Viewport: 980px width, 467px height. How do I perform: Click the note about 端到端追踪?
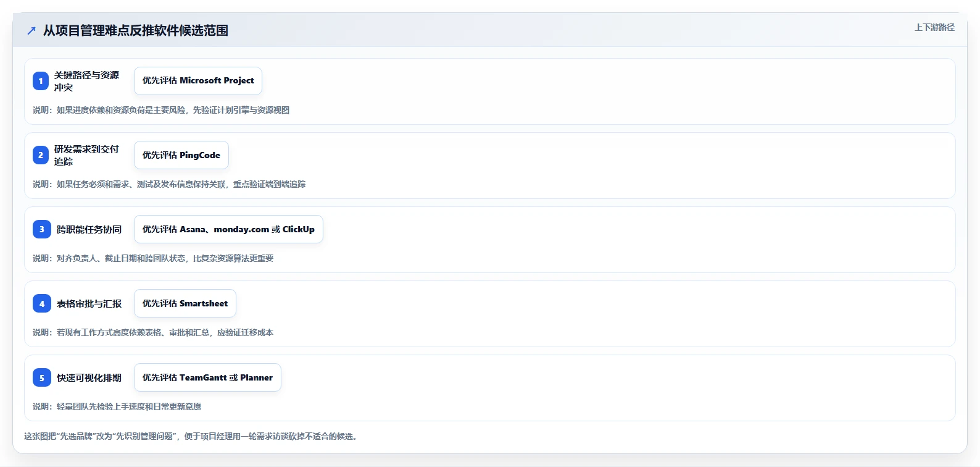(169, 184)
